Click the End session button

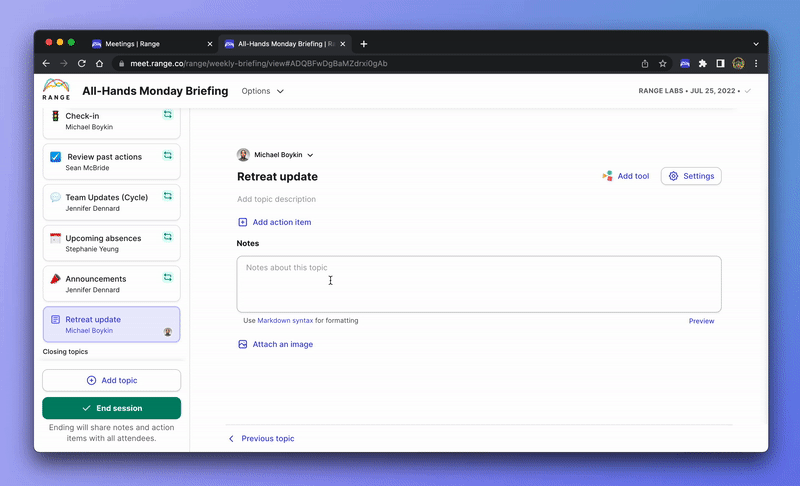tap(112, 408)
